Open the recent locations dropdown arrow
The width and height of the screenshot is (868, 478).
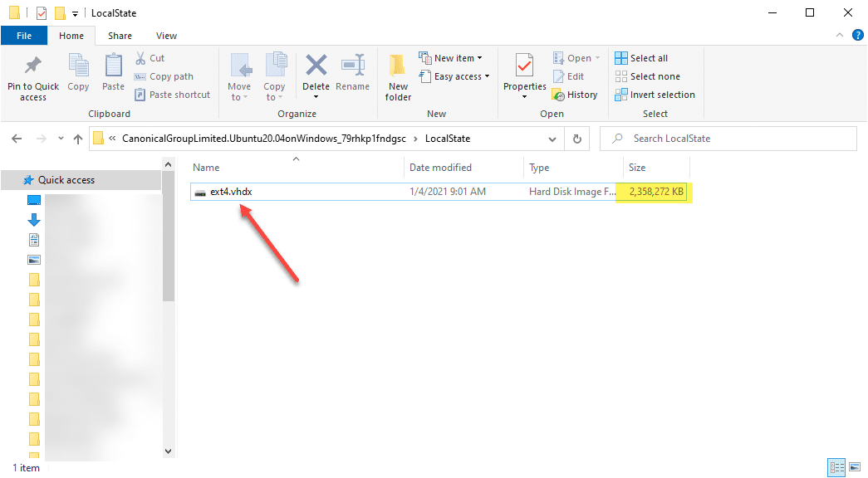pos(61,139)
